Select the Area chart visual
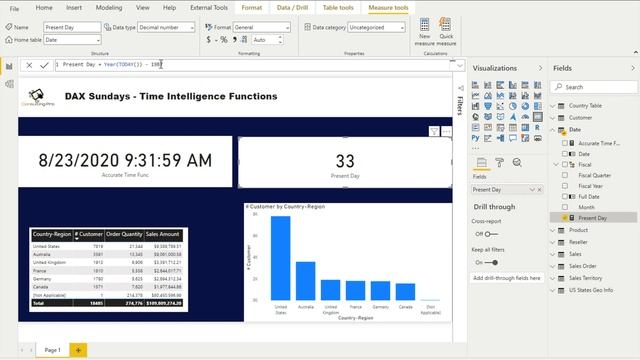Viewport: 640px width, 360px height. coord(488,96)
